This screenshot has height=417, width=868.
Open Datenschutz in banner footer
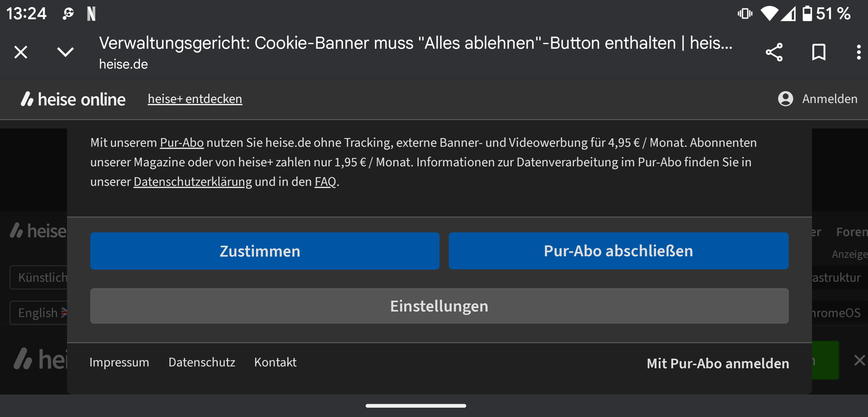click(201, 362)
